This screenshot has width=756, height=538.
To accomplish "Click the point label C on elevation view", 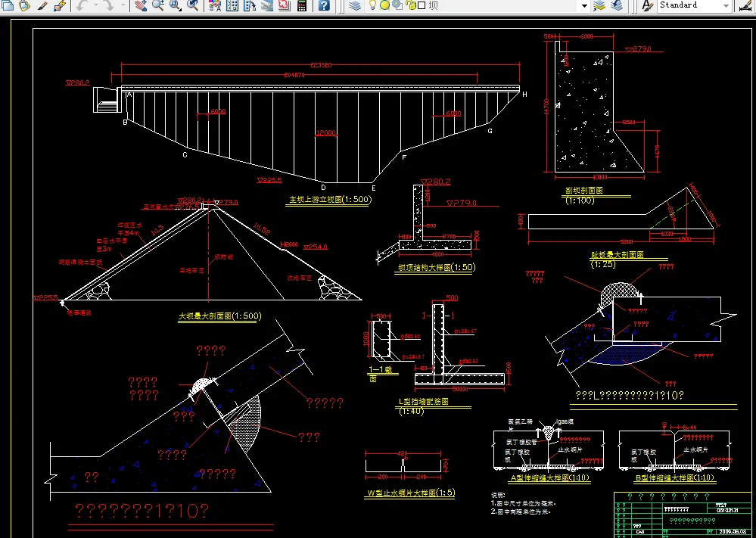I will [x=184, y=155].
